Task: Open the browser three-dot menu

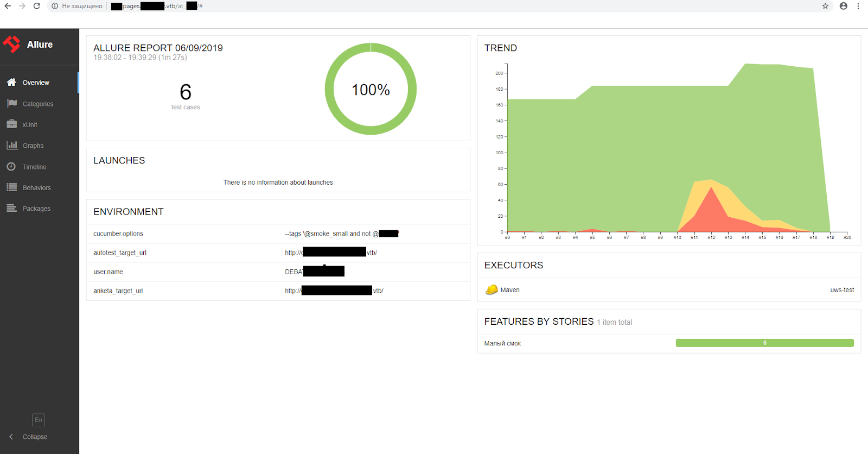Action: (858, 6)
